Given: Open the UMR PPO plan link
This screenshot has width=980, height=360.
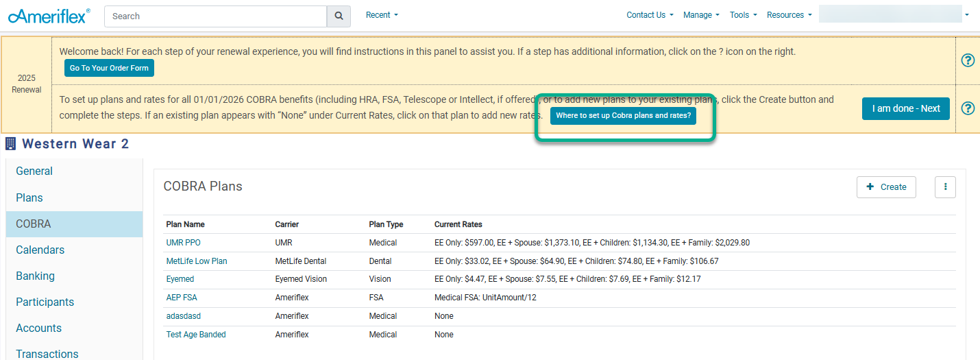Looking at the screenshot, I should pyautogui.click(x=183, y=243).
